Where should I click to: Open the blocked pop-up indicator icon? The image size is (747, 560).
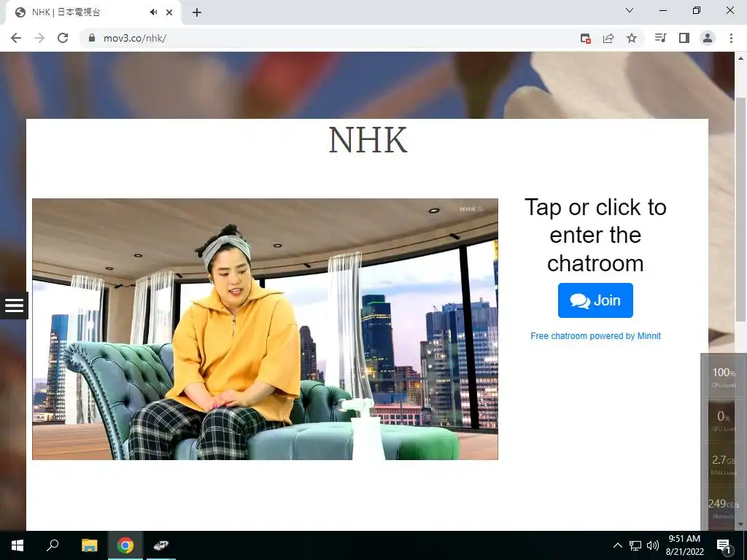click(x=586, y=38)
